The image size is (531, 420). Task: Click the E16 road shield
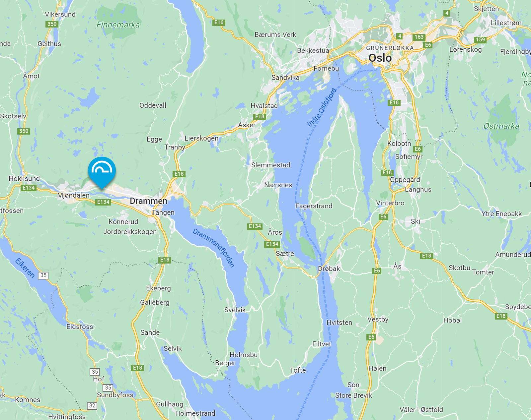pyautogui.click(x=219, y=23)
